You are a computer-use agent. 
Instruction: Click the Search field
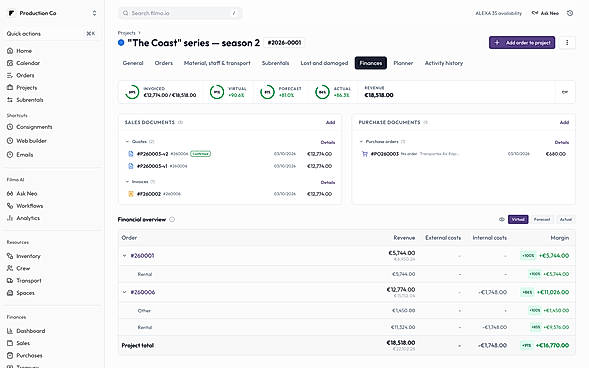(180, 13)
